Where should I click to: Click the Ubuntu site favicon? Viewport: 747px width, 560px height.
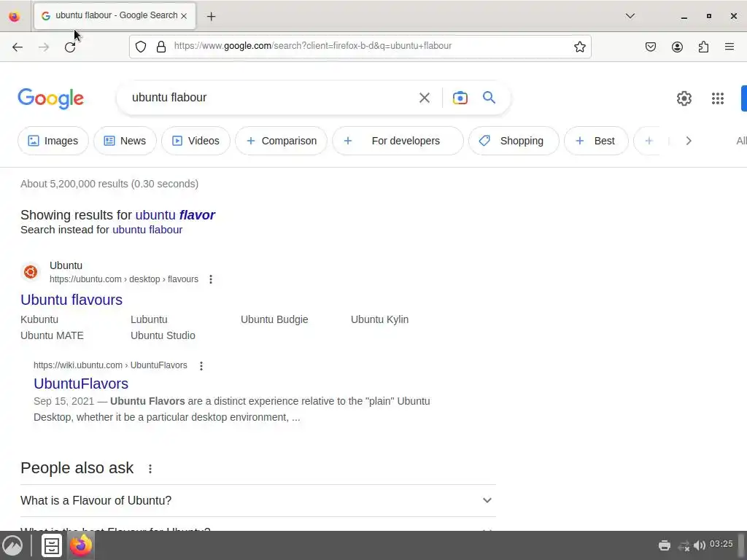tap(31, 272)
